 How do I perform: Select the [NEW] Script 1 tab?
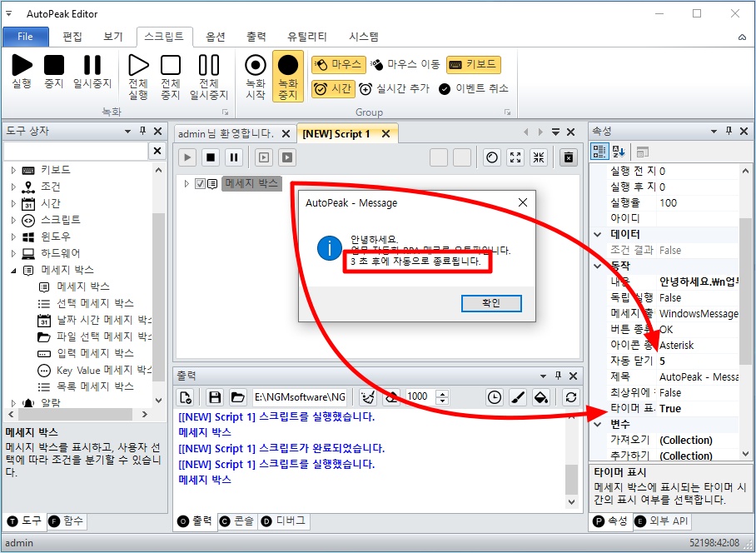(336, 134)
